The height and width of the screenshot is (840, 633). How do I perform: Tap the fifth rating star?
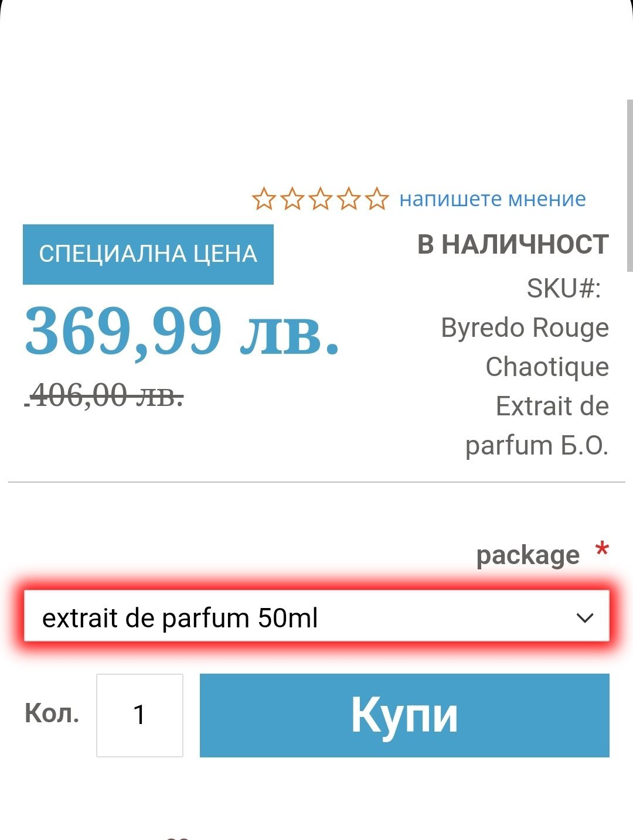tap(377, 199)
